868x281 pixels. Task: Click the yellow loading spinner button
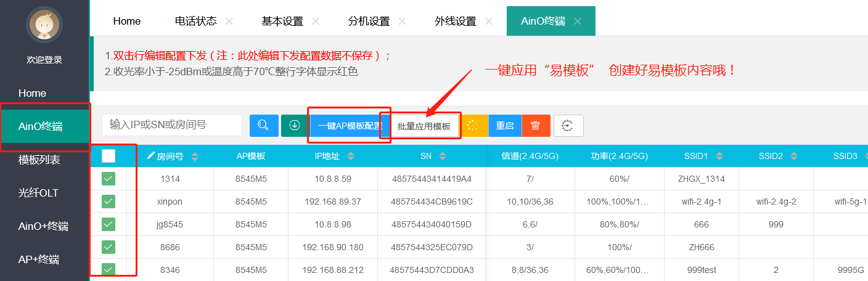click(x=473, y=126)
